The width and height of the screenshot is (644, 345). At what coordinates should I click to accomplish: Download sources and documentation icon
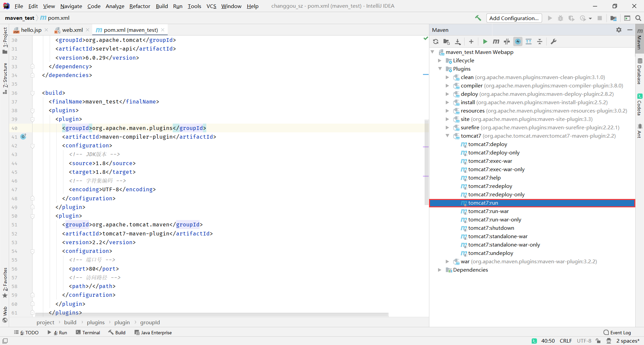(458, 42)
